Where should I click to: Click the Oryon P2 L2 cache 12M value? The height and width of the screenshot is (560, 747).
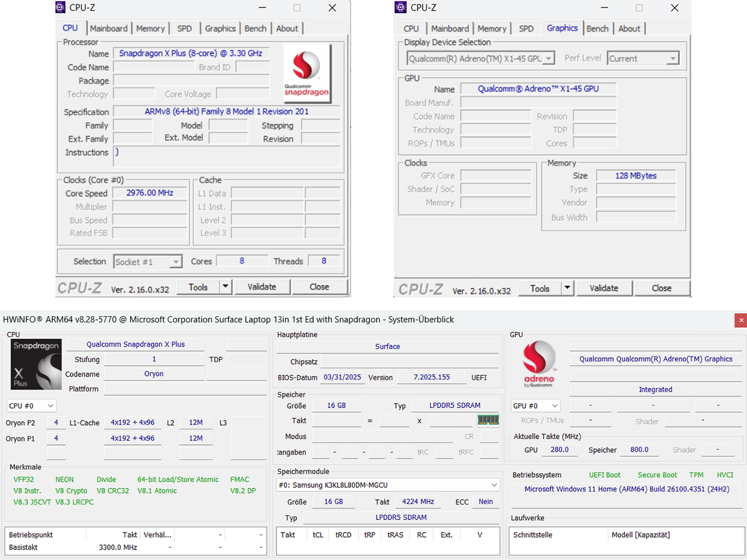pos(195,422)
